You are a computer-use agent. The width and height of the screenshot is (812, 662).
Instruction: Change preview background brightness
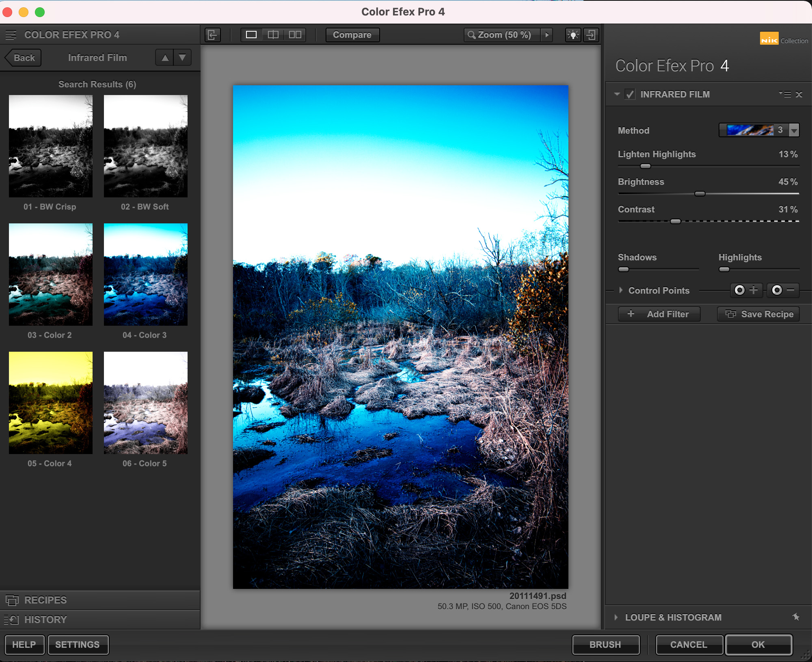pos(573,35)
